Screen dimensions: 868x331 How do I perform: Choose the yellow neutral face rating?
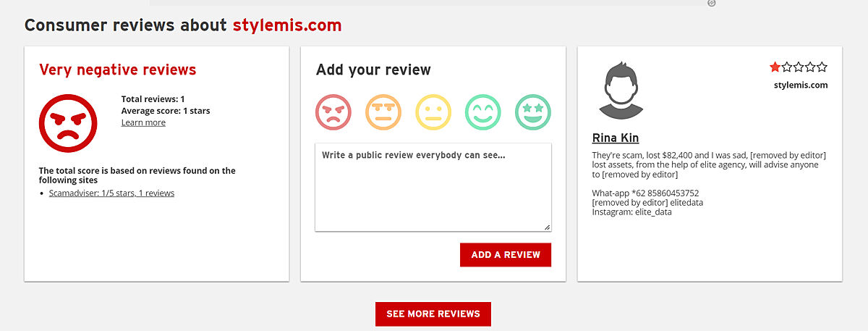(433, 112)
